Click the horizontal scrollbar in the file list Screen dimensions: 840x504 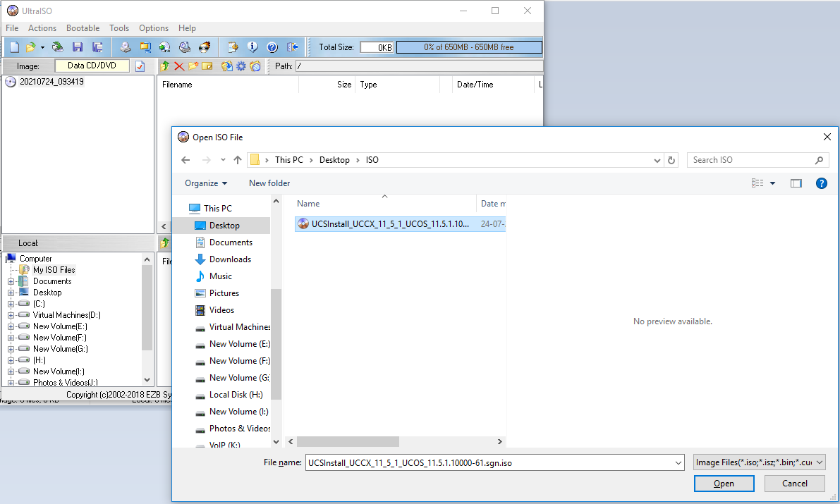pos(348,441)
